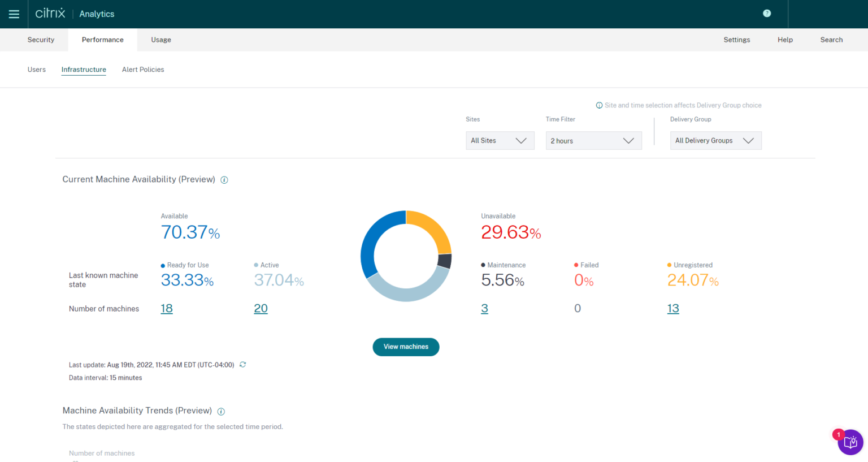
Task: Open the Settings menu item
Action: click(736, 40)
